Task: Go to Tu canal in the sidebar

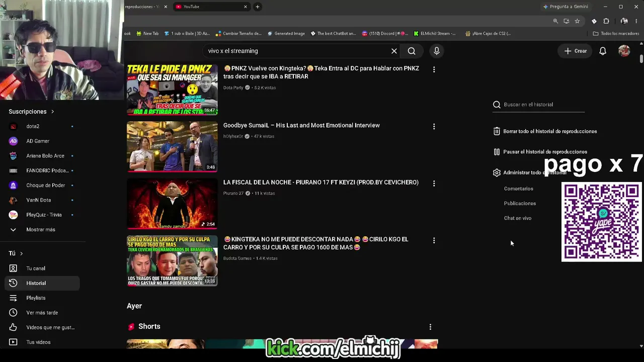Action: pos(42,268)
